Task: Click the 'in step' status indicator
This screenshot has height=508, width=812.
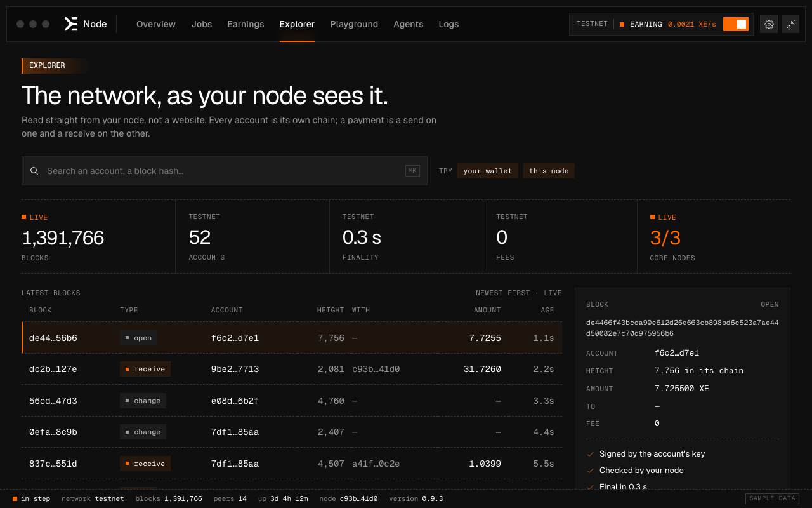Action: coord(31,498)
